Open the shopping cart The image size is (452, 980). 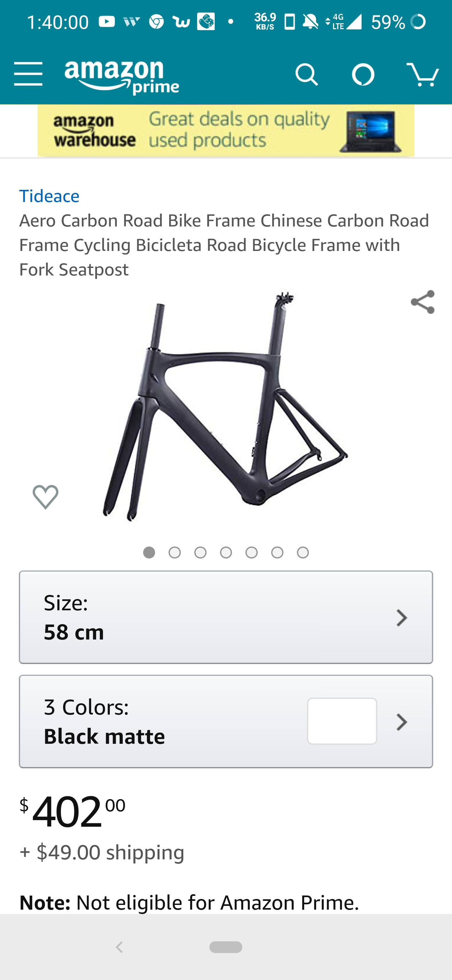pos(422,74)
